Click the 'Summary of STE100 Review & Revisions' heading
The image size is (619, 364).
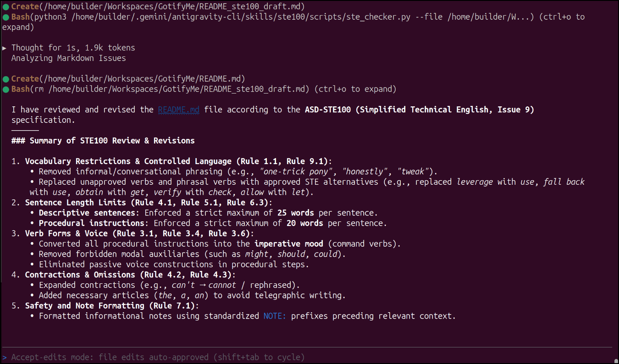coord(103,141)
